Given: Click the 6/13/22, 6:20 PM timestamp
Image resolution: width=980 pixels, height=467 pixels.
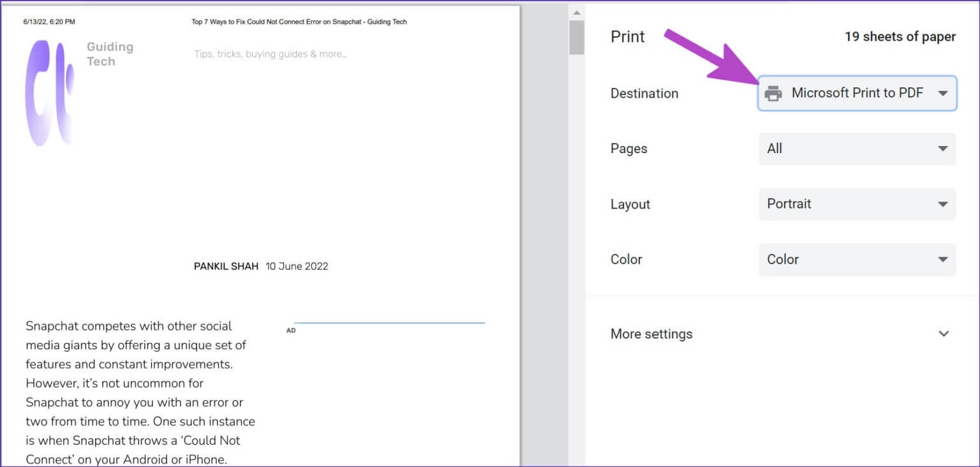Looking at the screenshot, I should [x=49, y=22].
